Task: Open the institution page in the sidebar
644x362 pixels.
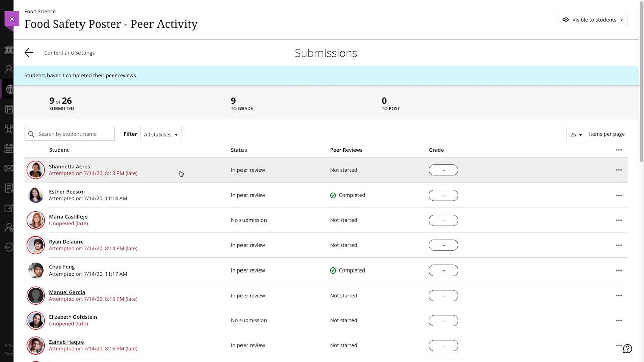Action: coord(9,50)
